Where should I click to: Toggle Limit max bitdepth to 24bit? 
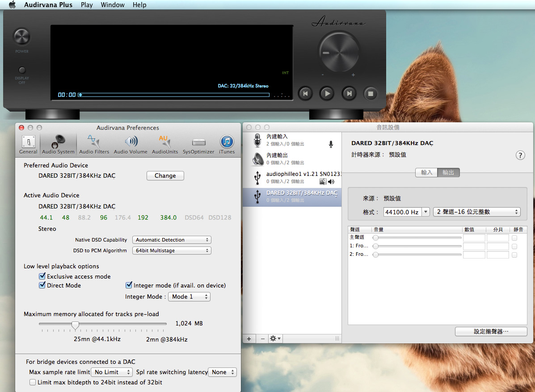pos(33,382)
